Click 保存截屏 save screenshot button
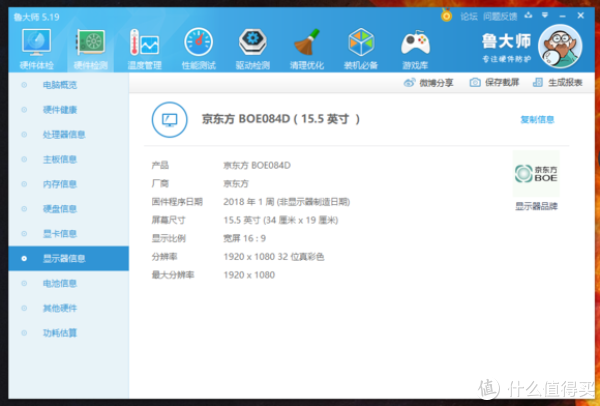The height and width of the screenshot is (406, 600). (x=494, y=82)
